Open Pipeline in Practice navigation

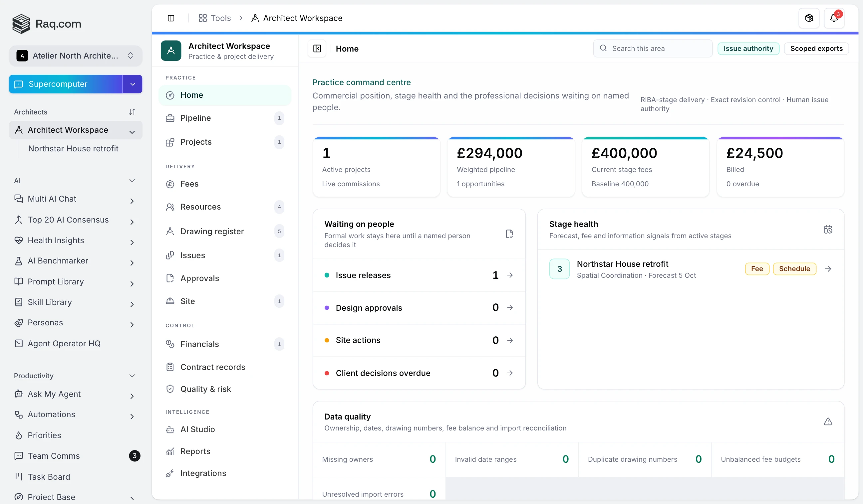225,118
